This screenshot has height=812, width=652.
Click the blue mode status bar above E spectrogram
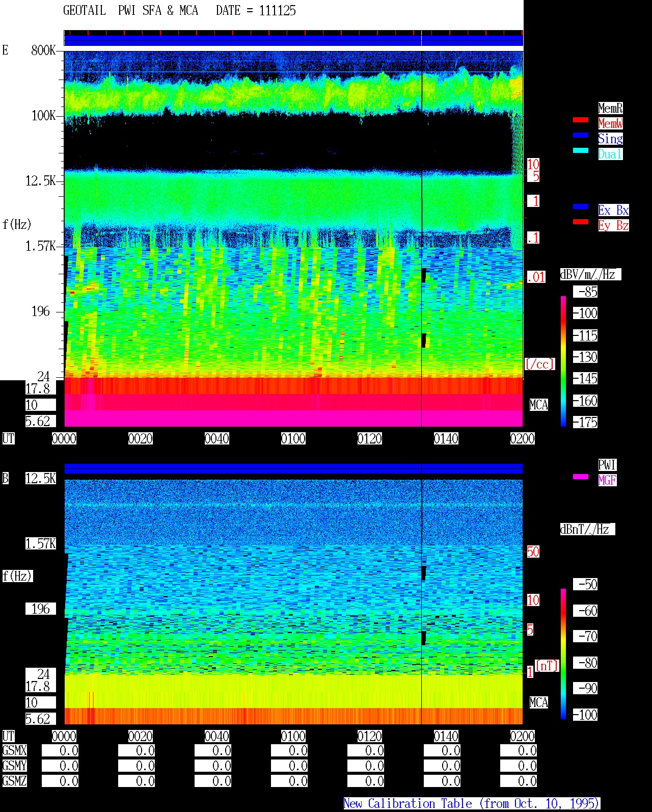coord(293,40)
